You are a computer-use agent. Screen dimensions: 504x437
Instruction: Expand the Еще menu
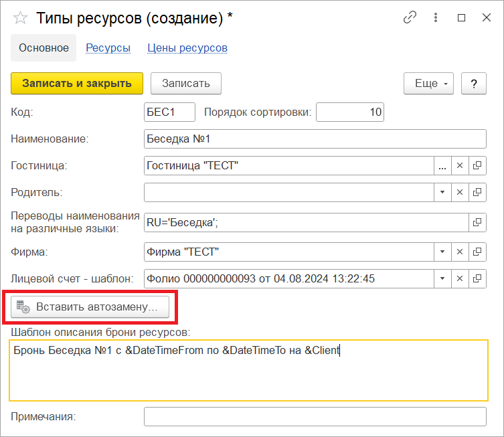428,83
